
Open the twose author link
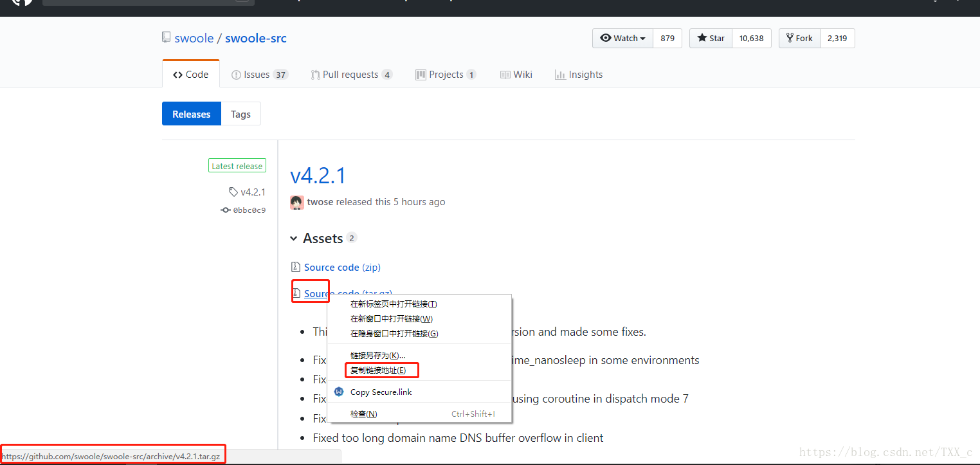[x=320, y=202]
